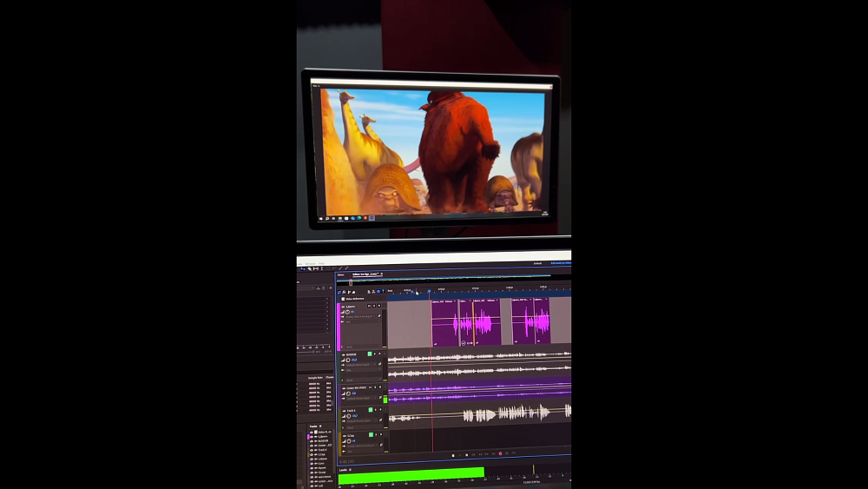Move playhead to previous marker button
Viewport: 868px width, 489px height.
[473, 454]
